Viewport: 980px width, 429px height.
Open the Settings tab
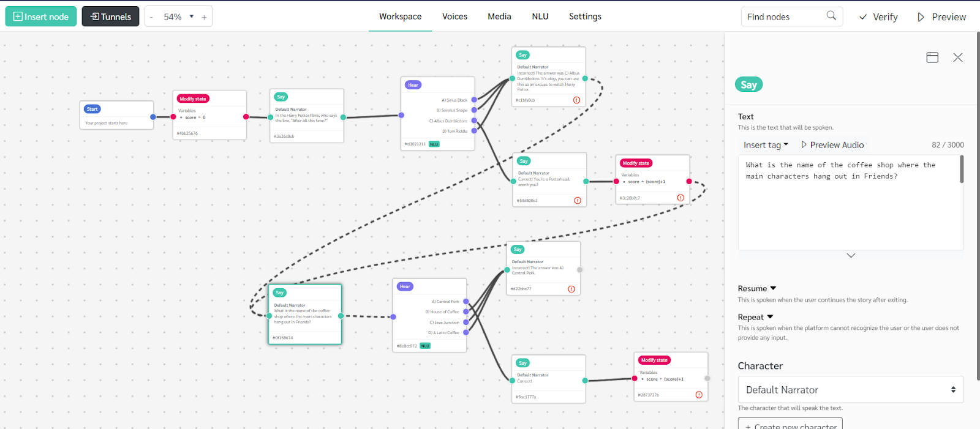(585, 17)
